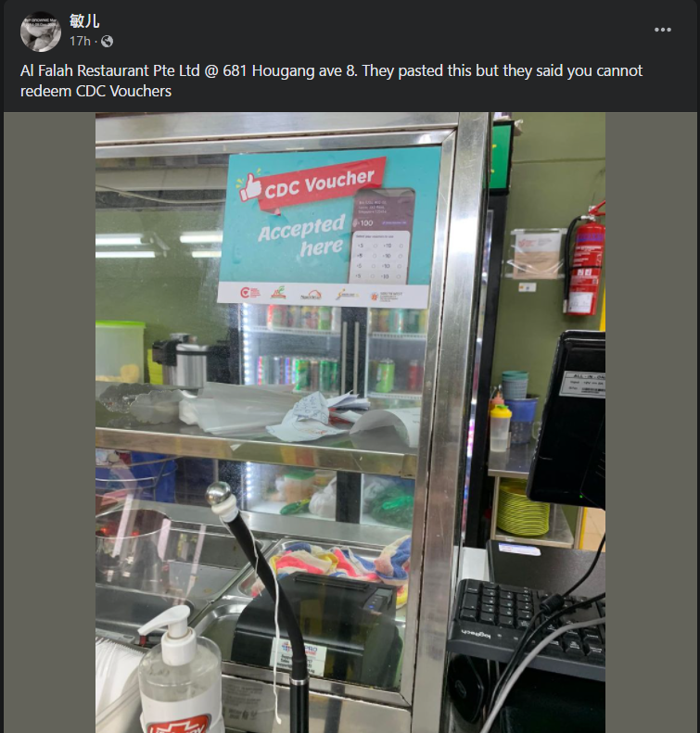Click the phone graphic on the voucher sticker
Image resolution: width=700 pixels, height=733 pixels.
(381, 235)
